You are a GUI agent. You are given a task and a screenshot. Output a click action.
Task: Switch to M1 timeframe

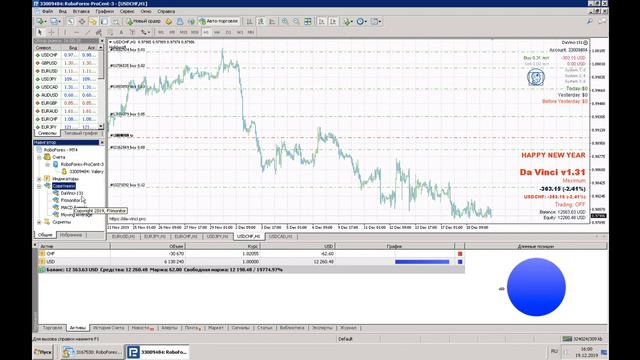pyautogui.click(x=161, y=32)
